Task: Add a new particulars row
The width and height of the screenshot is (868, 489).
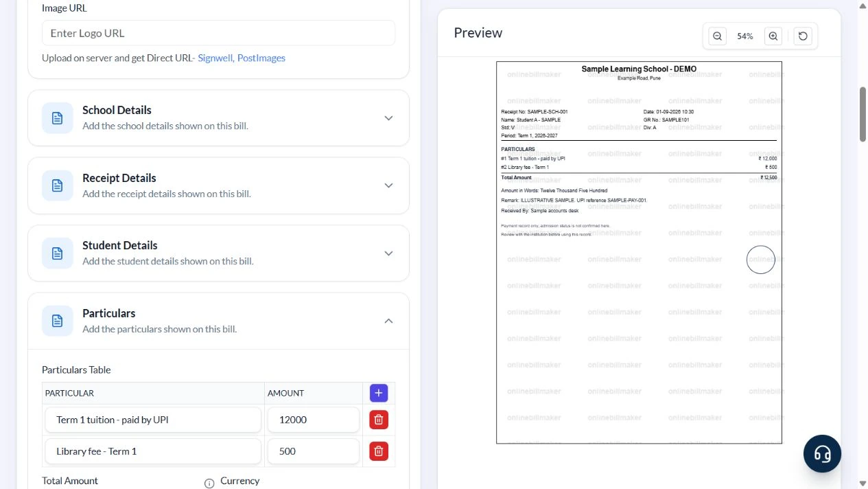Action: point(379,393)
